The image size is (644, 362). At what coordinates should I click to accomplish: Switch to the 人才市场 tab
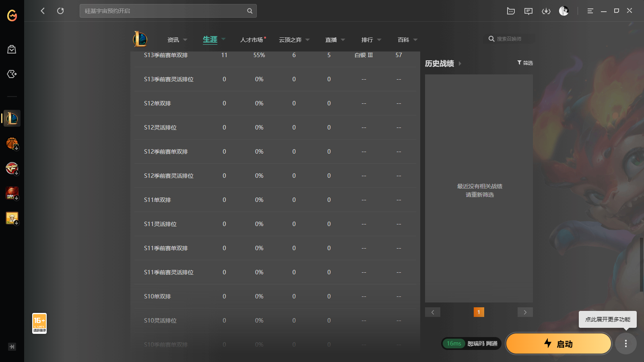252,40
